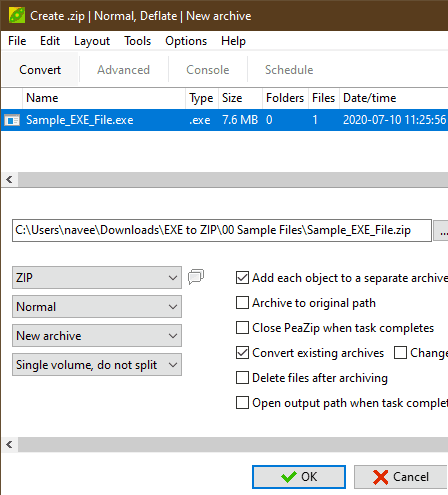Click the left arrow of file list scrollbar
Screen dimensions: 448x495
pyautogui.click(x=9, y=180)
